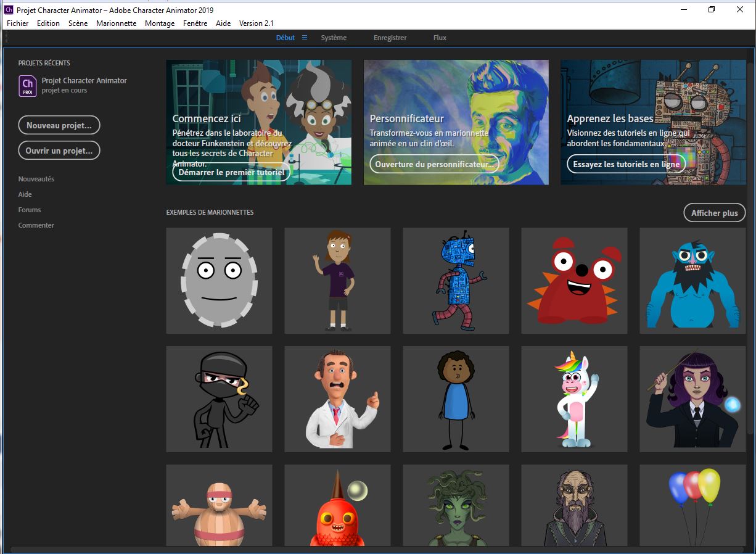Image resolution: width=756 pixels, height=554 pixels.
Task: Open recent Projet Character Animator entry
Action: 73,85
